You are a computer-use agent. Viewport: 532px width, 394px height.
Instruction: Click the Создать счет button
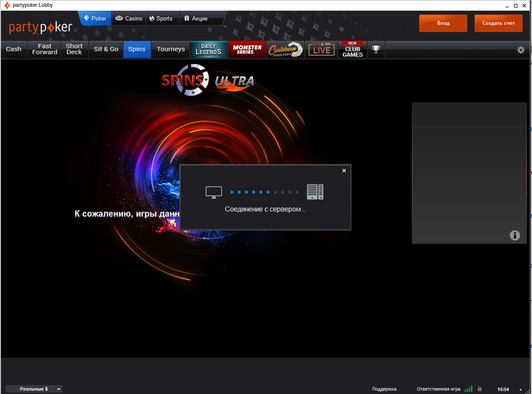[499, 23]
